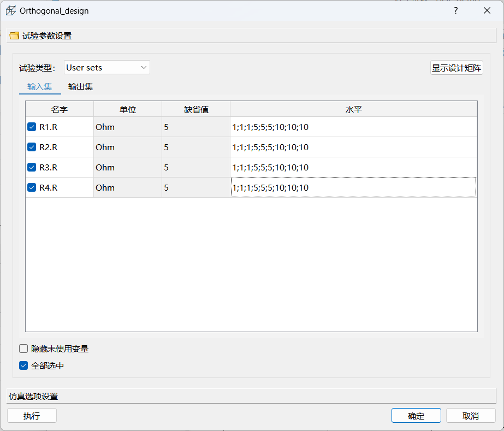Cancel the dialog with 取消
The width and height of the screenshot is (504, 431).
pyautogui.click(x=470, y=416)
